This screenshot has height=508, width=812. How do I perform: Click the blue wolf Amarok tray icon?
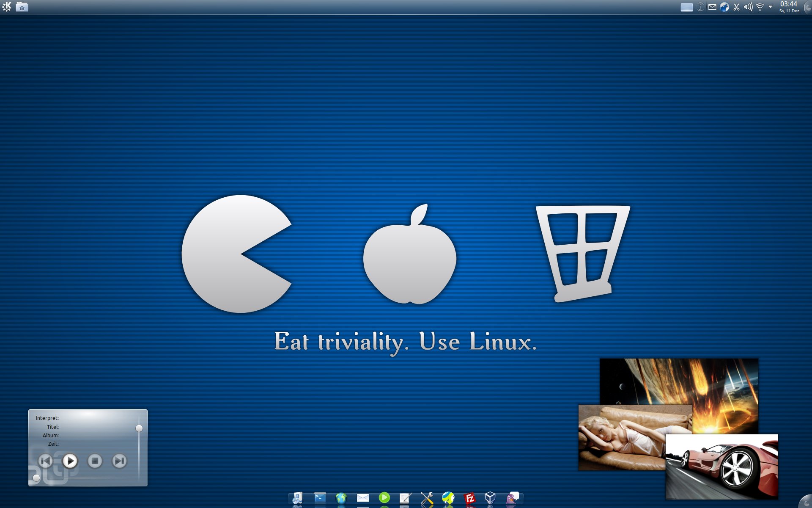[724, 7]
